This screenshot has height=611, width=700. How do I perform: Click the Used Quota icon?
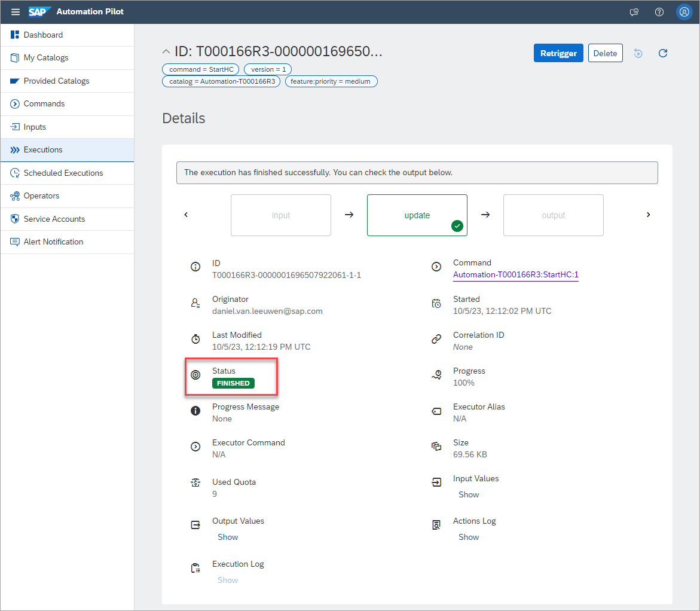coord(195,482)
